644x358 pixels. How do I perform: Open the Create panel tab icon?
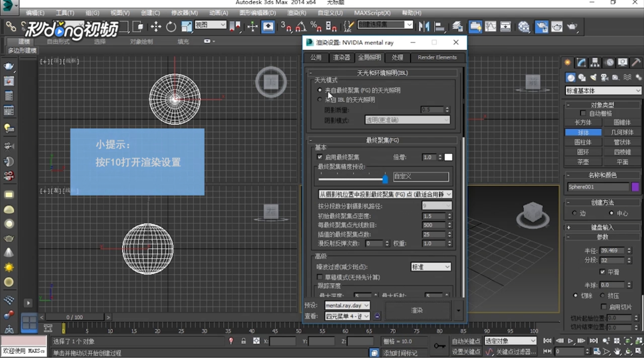[x=568, y=62]
